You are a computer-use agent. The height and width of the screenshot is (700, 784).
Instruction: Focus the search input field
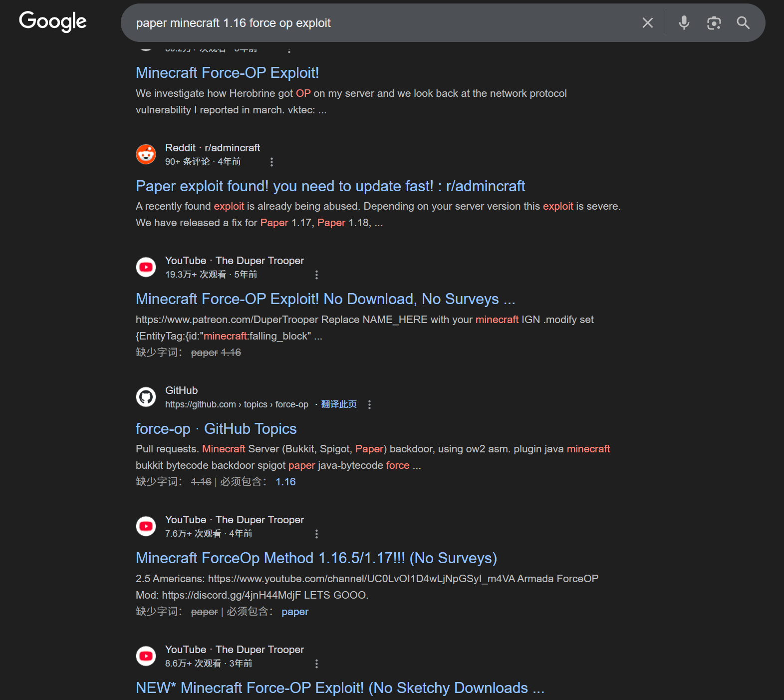379,23
